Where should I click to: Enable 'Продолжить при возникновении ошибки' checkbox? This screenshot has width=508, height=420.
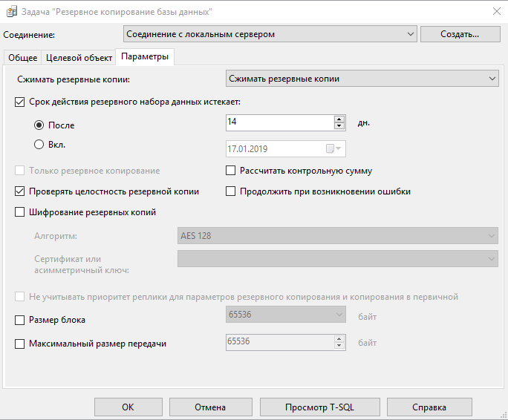(x=230, y=191)
